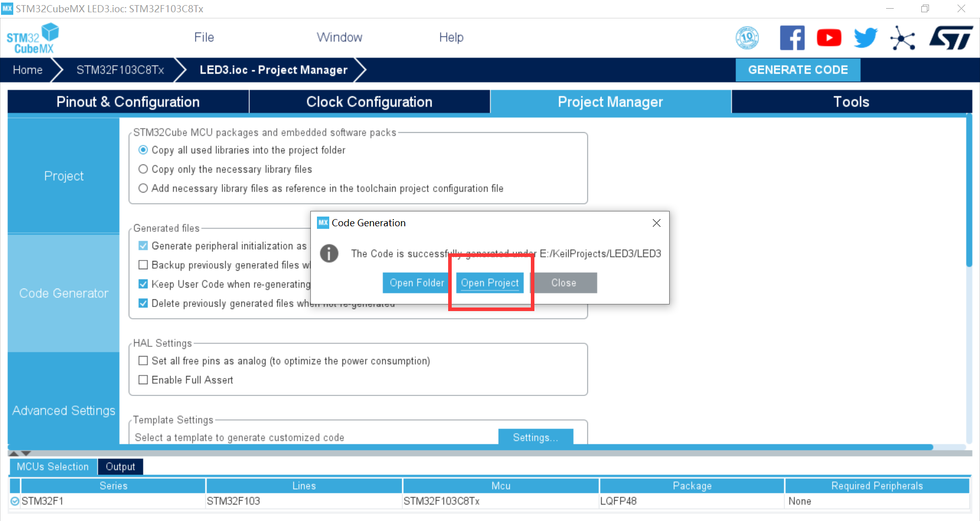Click LED3.ioc - Project Manager breadcrumb
This screenshot has height=521, width=980.
[x=274, y=70]
